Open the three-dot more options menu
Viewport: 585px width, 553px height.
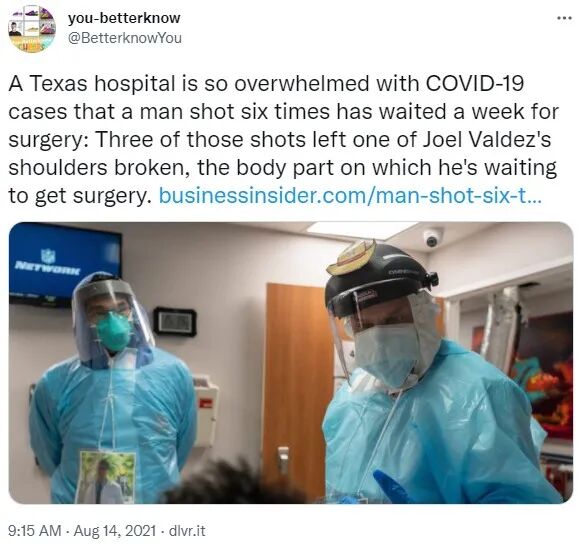point(564,18)
